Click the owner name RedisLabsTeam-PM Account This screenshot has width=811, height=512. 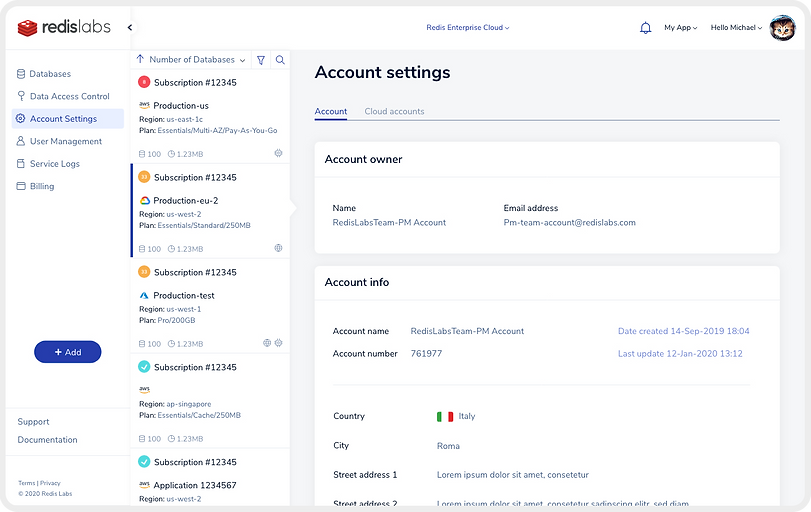click(389, 222)
